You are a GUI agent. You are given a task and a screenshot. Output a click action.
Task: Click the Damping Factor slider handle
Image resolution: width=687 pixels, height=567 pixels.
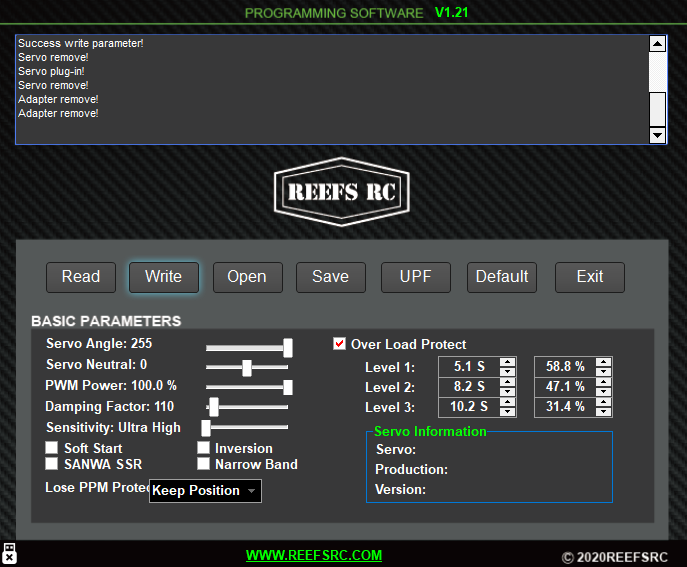pos(214,407)
